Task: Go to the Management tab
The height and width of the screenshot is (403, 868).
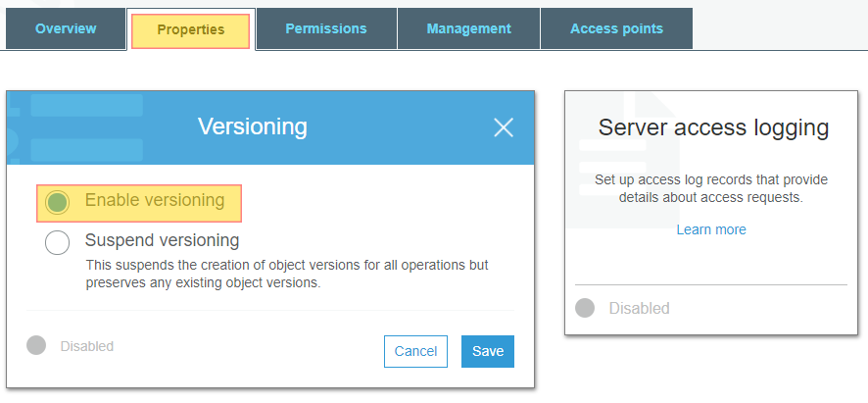Action: [469, 28]
